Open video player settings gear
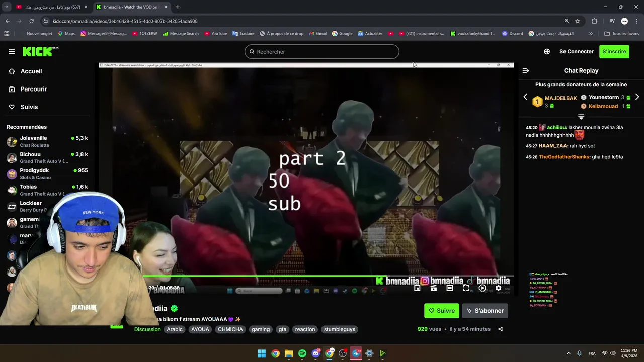 click(x=498, y=288)
